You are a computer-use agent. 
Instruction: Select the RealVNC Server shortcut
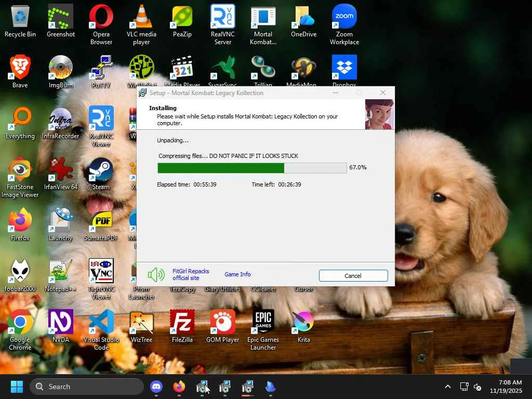[222, 24]
